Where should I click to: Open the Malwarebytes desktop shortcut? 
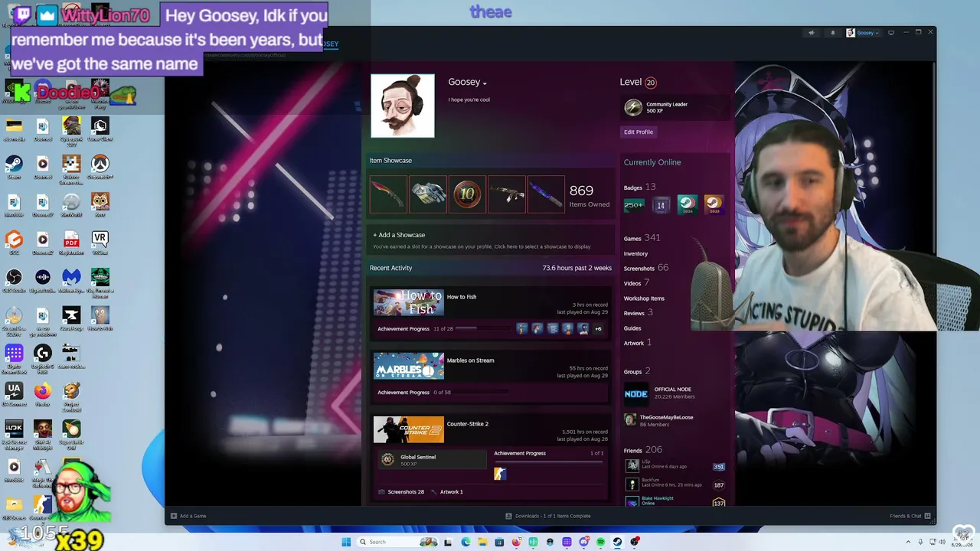point(71,280)
